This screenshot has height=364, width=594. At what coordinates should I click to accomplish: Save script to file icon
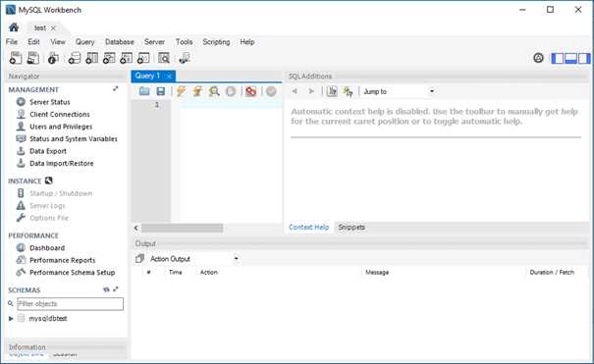coord(161,91)
